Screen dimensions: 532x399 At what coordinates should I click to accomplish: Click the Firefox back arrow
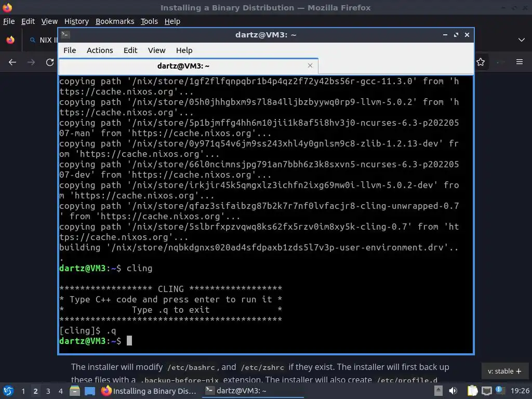click(x=12, y=62)
